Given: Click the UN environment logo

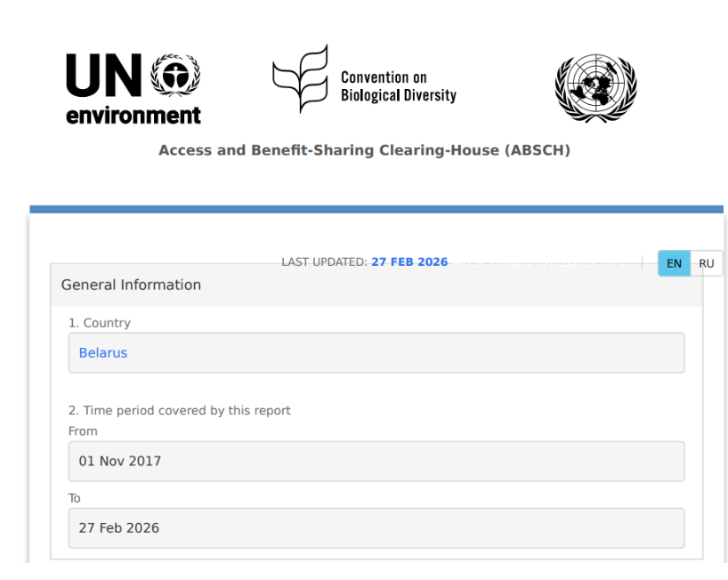Looking at the screenshot, I should [133, 89].
